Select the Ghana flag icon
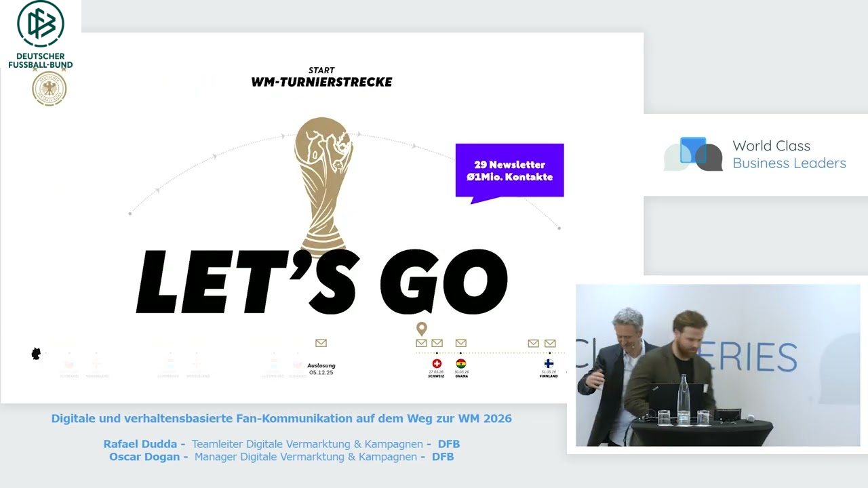Image resolution: width=868 pixels, height=488 pixels. click(461, 364)
